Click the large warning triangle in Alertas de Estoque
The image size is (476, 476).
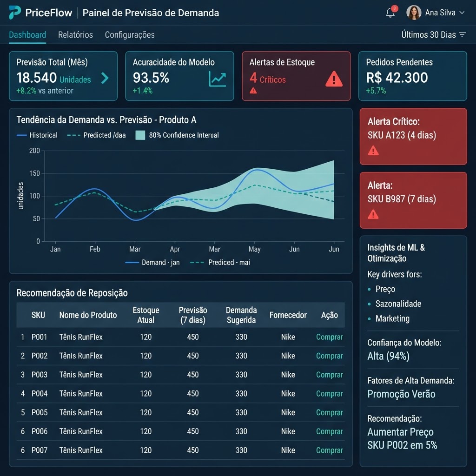(x=334, y=79)
